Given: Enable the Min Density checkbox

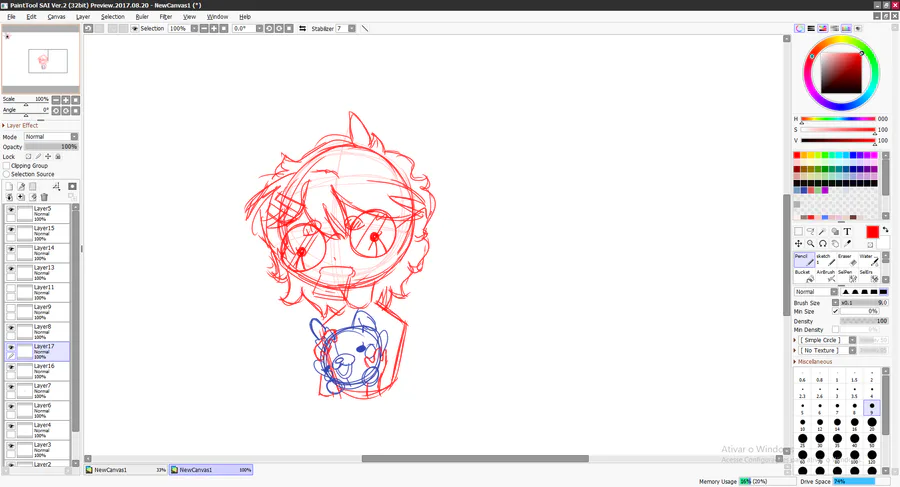Looking at the screenshot, I should point(836,330).
